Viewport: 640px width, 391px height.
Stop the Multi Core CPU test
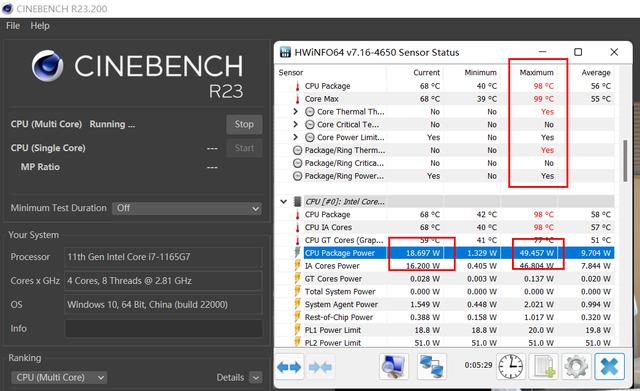point(244,124)
